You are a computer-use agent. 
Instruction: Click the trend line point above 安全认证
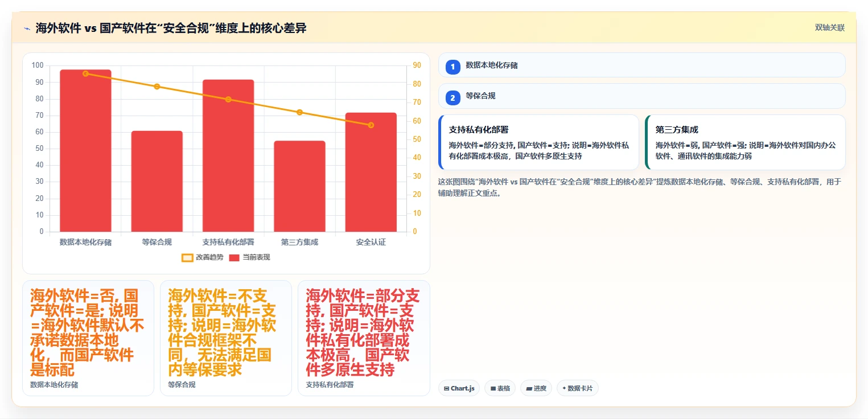(371, 125)
